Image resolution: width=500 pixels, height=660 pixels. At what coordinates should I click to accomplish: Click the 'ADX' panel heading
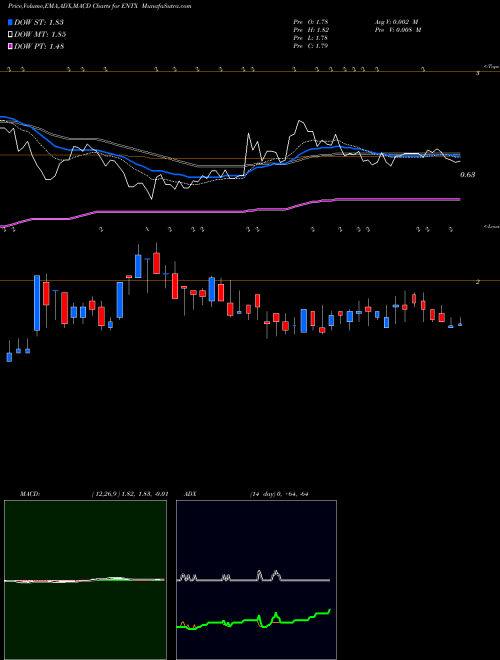coord(191,494)
